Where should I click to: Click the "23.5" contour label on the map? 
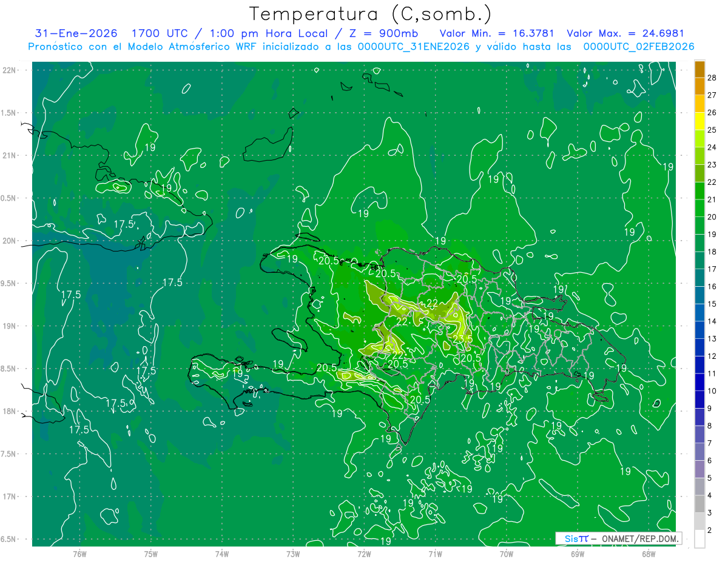pyautogui.click(x=462, y=339)
